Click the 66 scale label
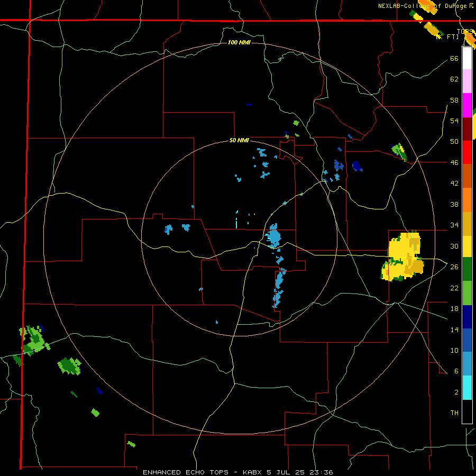 (454, 58)
